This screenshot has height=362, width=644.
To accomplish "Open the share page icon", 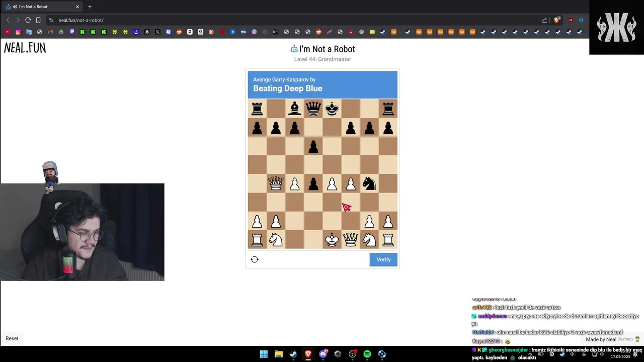I will point(544,20).
